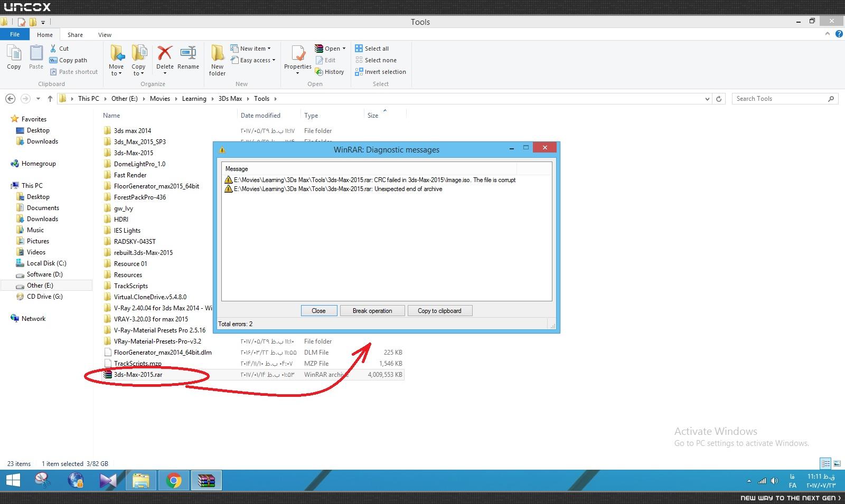Click the Up one level arrow
Screen dimensions: 845x504
pos(50,99)
